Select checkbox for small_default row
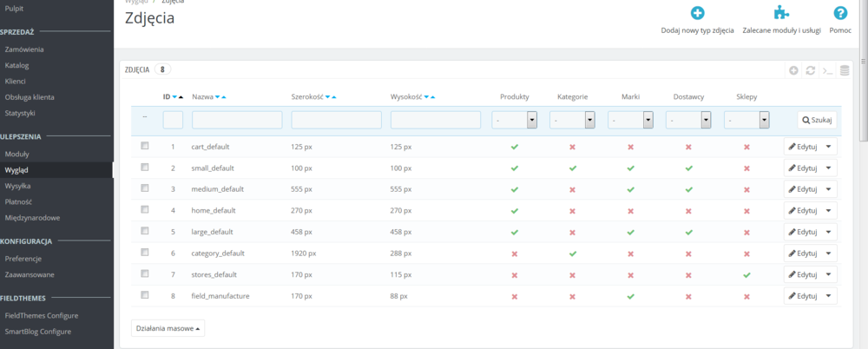This screenshot has width=868, height=349. (145, 167)
